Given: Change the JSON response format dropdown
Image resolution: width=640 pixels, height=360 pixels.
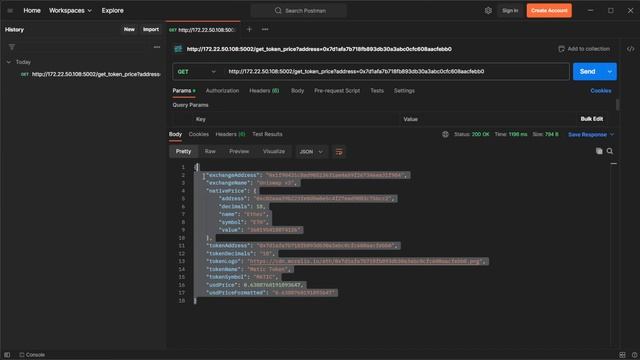Looking at the screenshot, I should (311, 152).
